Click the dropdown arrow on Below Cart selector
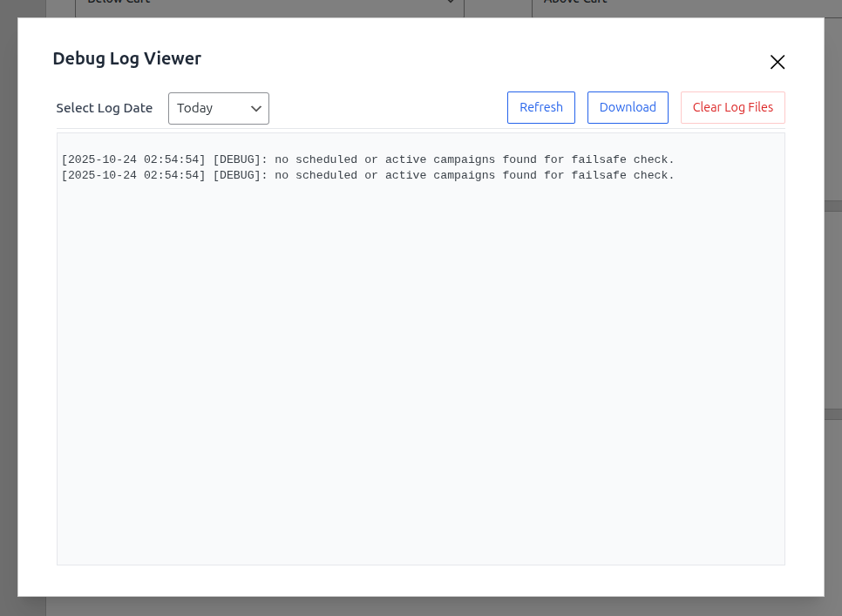 [x=452, y=3]
